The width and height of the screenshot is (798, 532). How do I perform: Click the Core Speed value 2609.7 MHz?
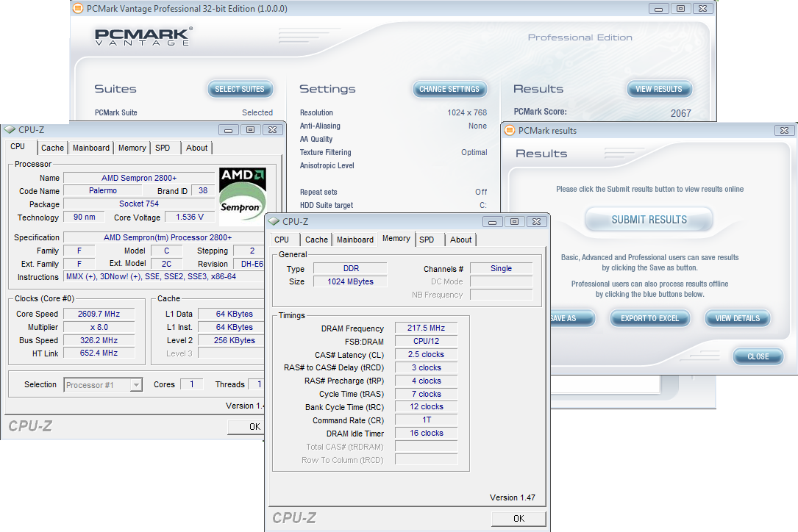point(99,314)
